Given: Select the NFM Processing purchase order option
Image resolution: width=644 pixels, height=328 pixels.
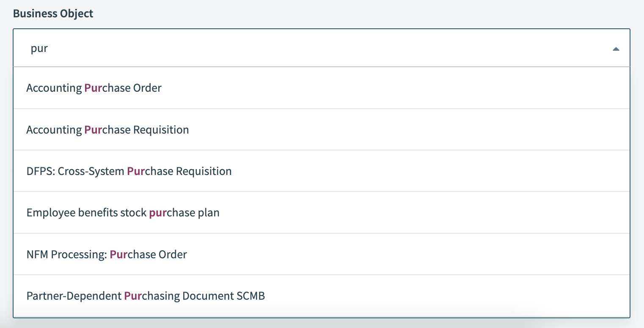Looking at the screenshot, I should pyautogui.click(x=107, y=254).
